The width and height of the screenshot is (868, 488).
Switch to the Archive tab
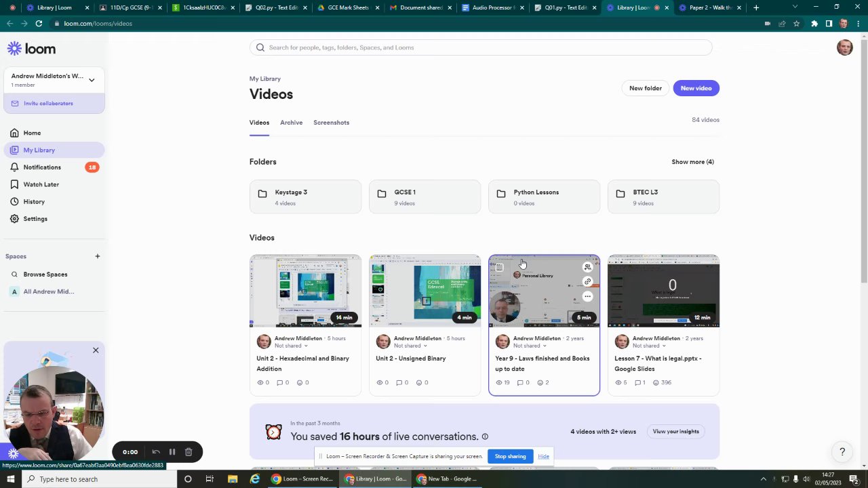[291, 123]
